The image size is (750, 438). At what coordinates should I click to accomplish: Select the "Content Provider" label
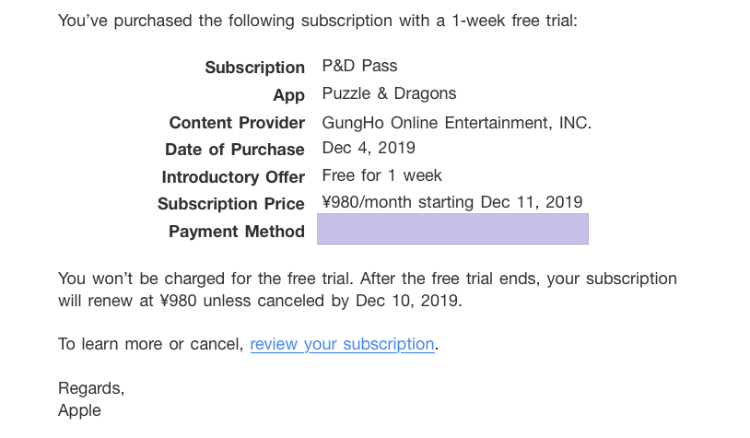[x=236, y=122]
